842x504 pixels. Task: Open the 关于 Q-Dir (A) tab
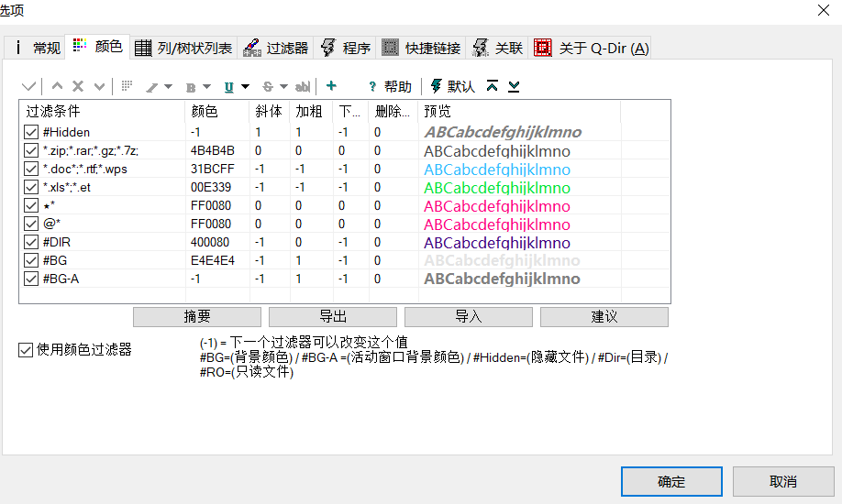click(x=591, y=48)
